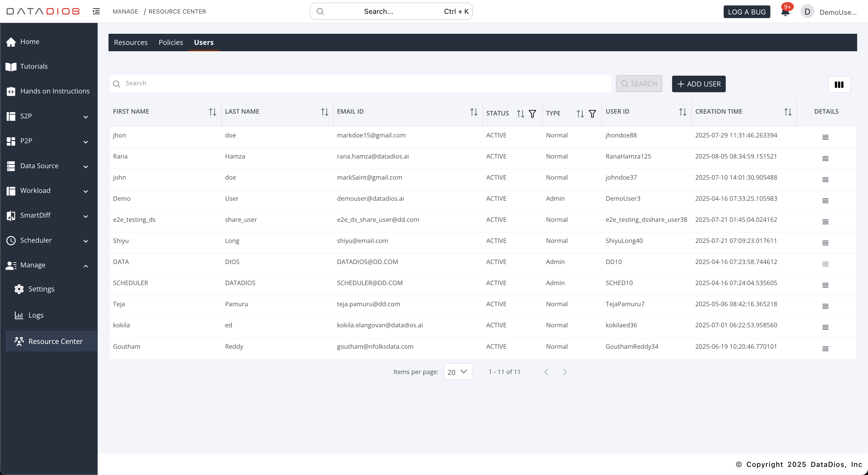Image resolution: width=868 pixels, height=475 pixels.
Task: Click the LOG A BUG button
Action: coord(746,12)
